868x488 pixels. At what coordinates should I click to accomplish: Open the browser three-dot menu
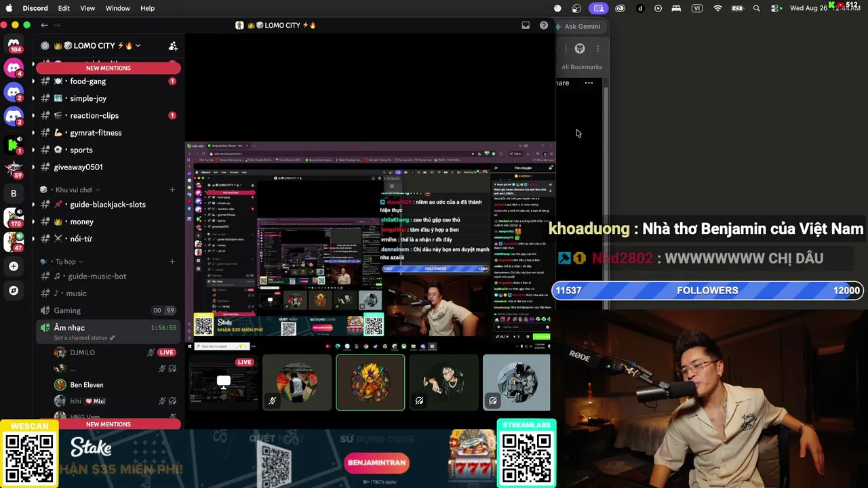click(x=597, y=48)
